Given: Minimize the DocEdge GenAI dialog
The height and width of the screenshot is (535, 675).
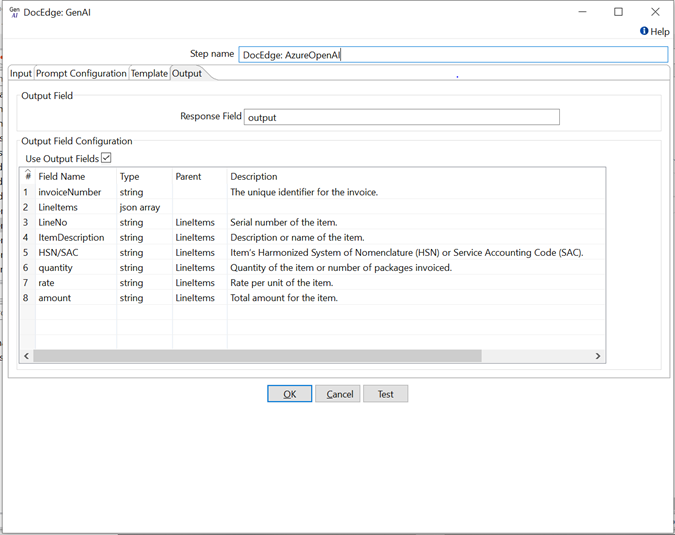Looking at the screenshot, I should coord(581,12).
